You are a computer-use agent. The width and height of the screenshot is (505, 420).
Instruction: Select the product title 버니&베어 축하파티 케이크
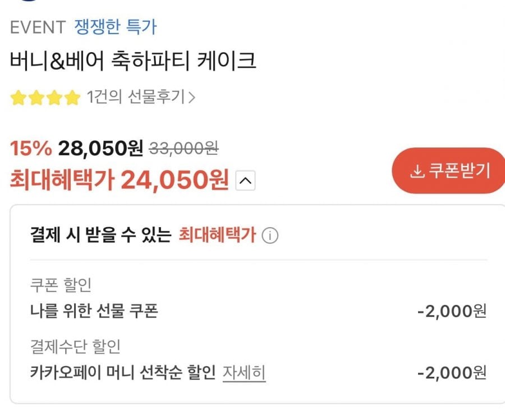tap(133, 61)
